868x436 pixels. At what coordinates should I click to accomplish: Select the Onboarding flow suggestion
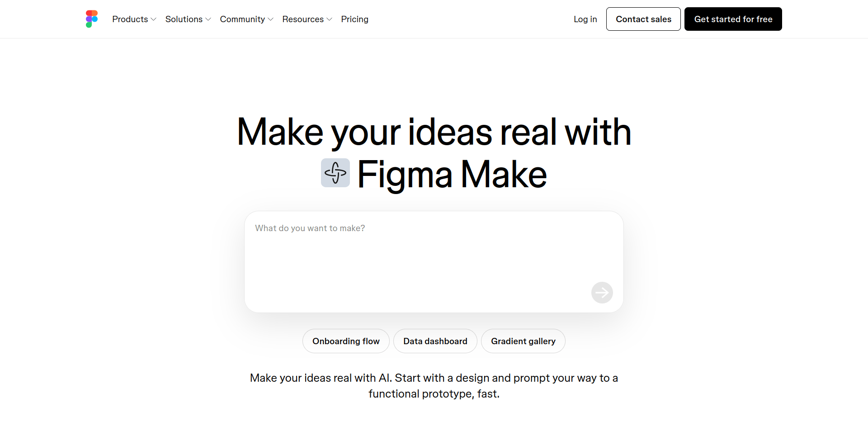(346, 341)
